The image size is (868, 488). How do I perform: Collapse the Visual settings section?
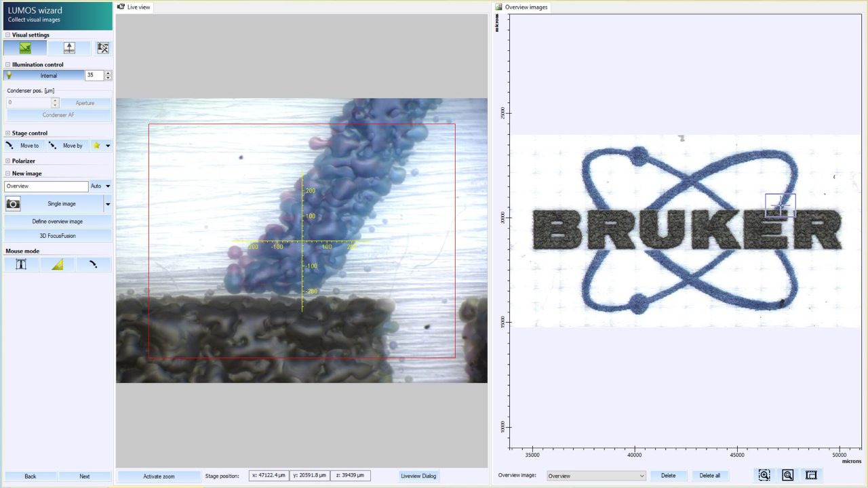click(x=8, y=35)
